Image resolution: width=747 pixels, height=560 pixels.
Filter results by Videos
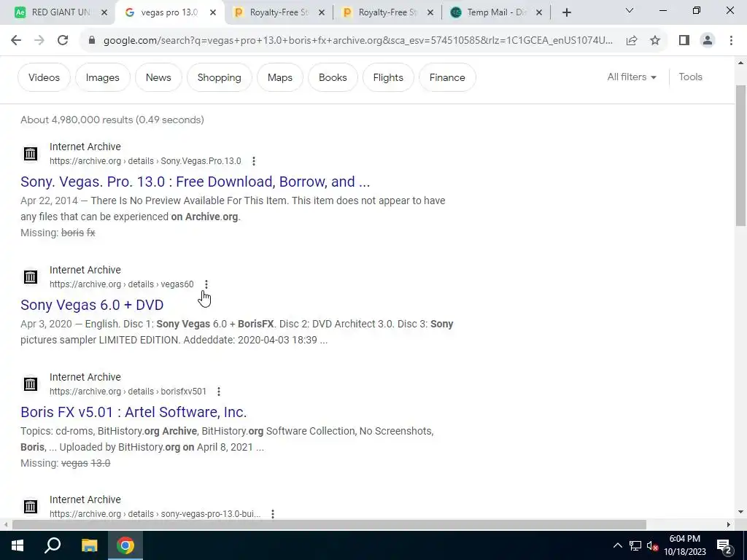point(44,77)
